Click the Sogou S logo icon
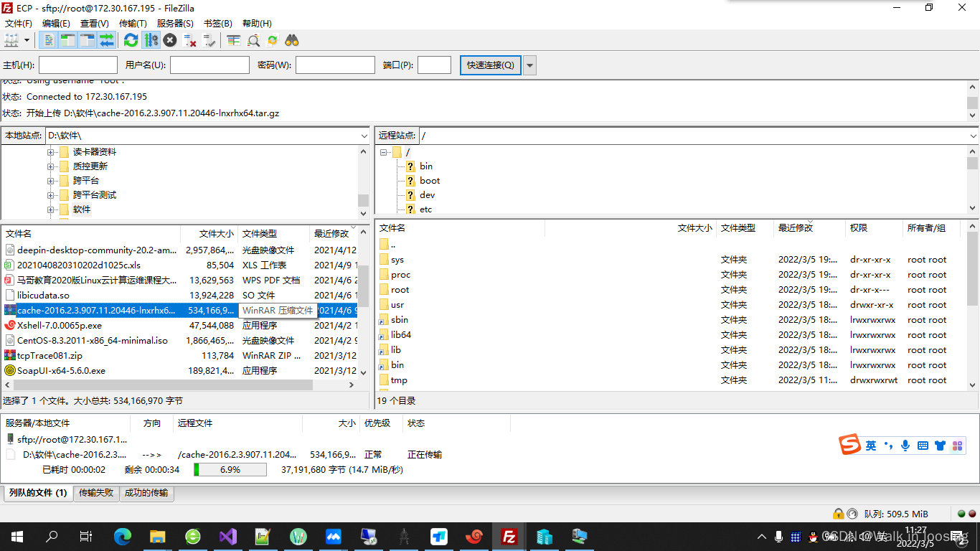Screen dimensions: 980x551 (x=850, y=445)
